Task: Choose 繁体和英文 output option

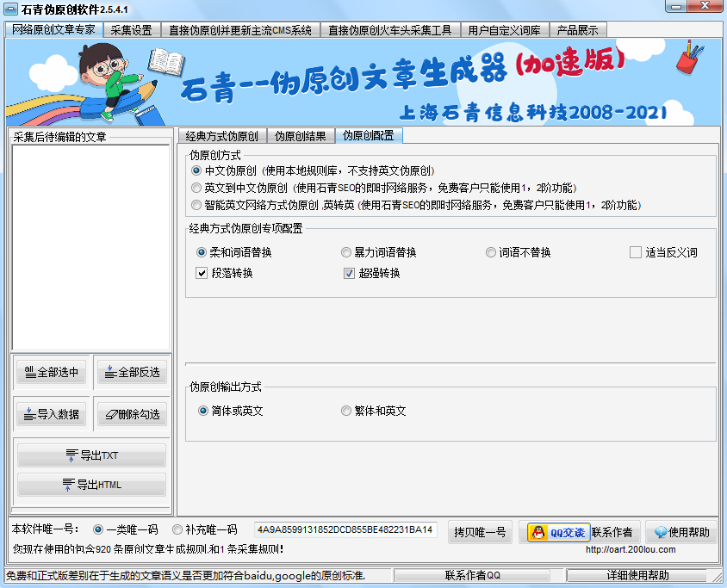Action: pyautogui.click(x=346, y=412)
